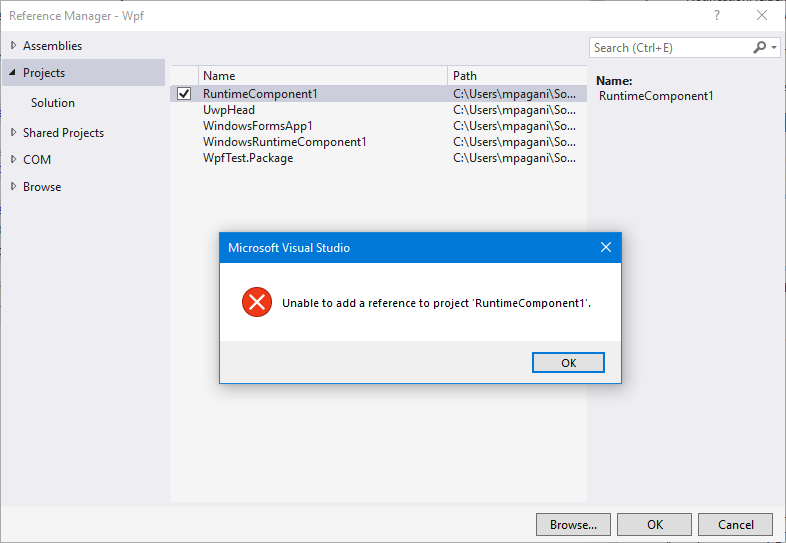Image resolution: width=786 pixels, height=543 pixels.
Task: Sort by the Path column header
Action: (517, 76)
